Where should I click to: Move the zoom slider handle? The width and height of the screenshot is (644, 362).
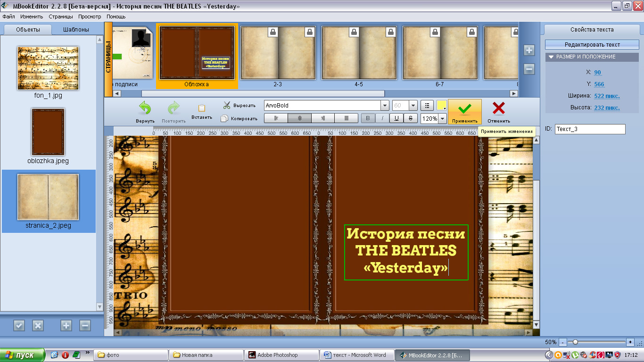point(575,342)
